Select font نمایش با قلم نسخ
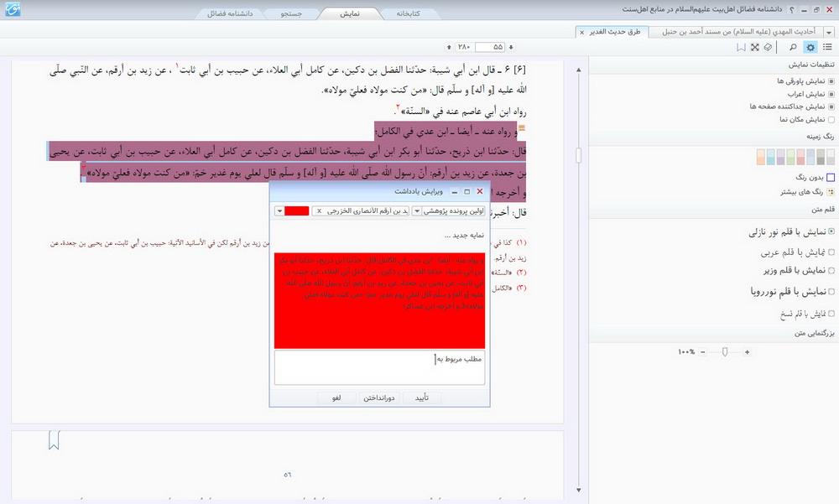This screenshot has height=504, width=839. click(807, 314)
